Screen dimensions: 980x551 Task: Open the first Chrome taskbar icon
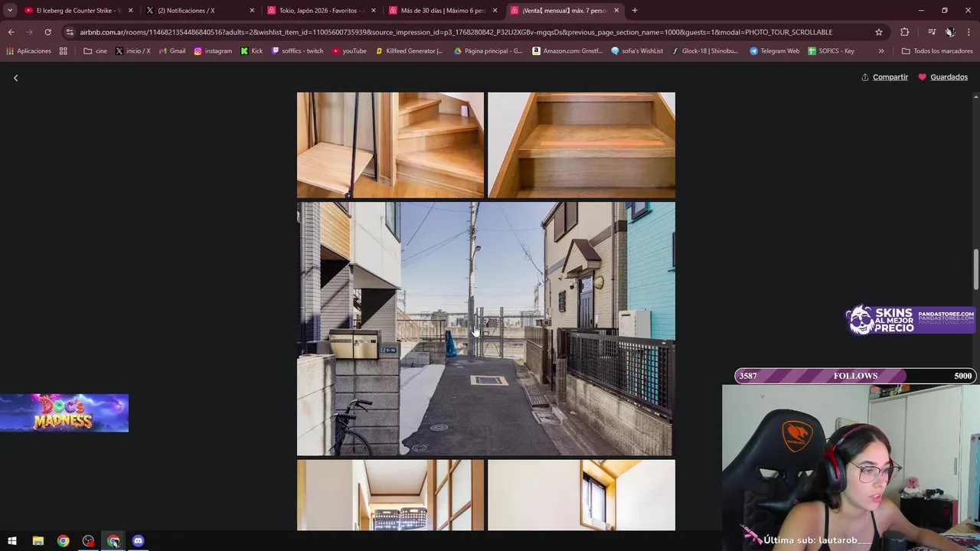pos(63,541)
